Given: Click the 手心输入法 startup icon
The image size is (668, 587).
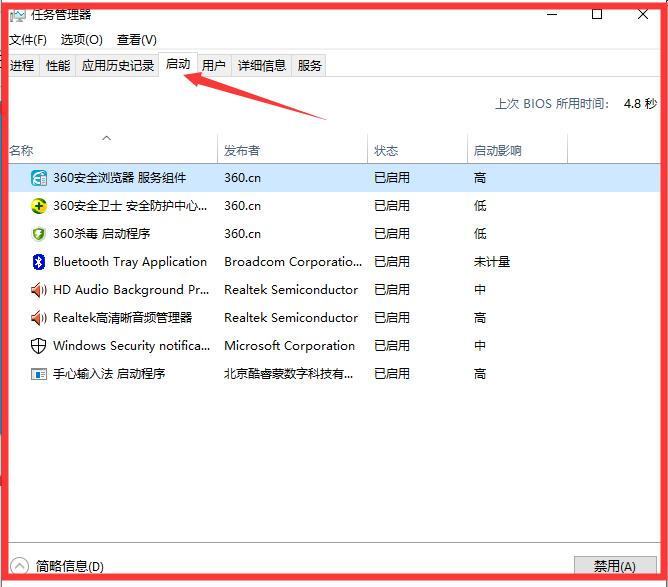Looking at the screenshot, I should pyautogui.click(x=39, y=374).
